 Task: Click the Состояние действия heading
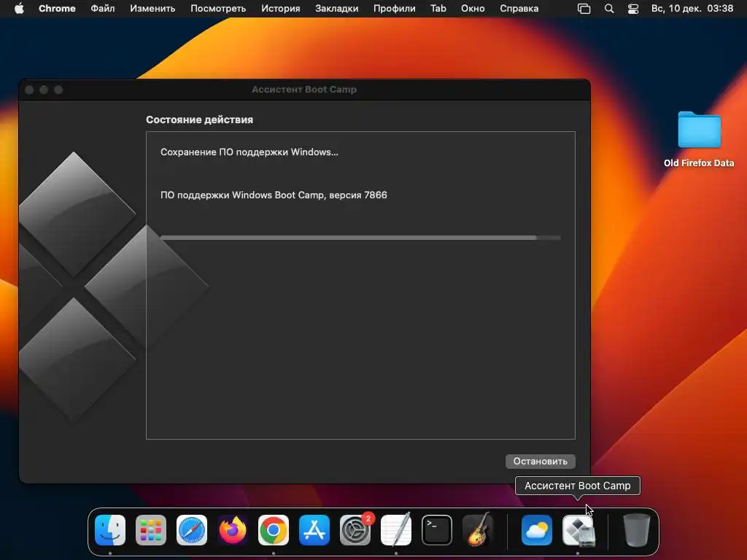click(x=199, y=120)
